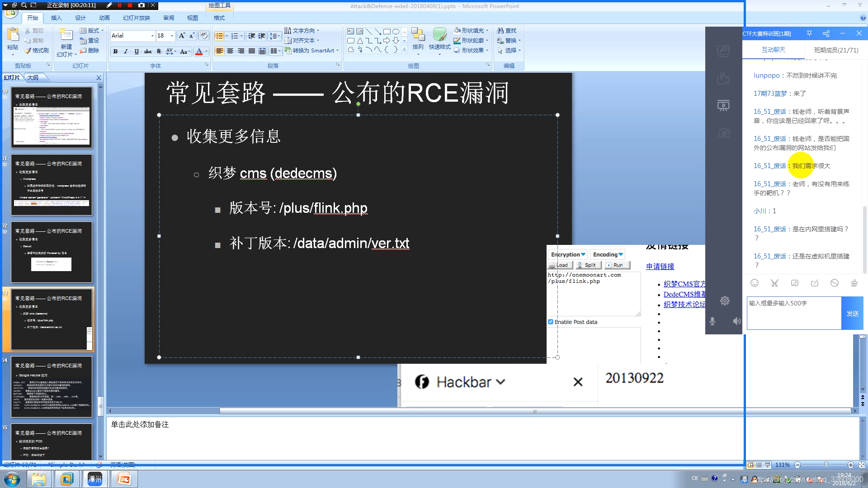The width and height of the screenshot is (868, 488).
Task: Open the Arial font name dropdown
Action: (x=152, y=36)
